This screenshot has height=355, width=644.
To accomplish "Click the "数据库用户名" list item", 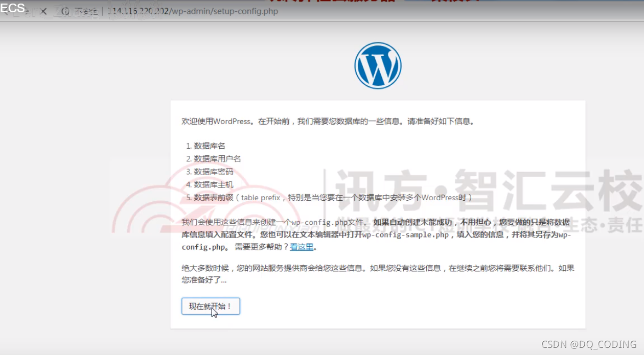I will click(217, 159).
